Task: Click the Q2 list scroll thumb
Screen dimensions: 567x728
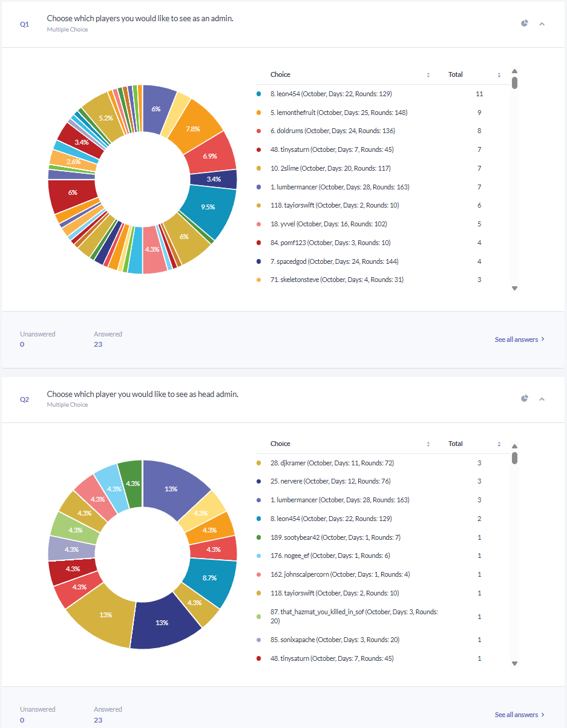Action: [514, 458]
